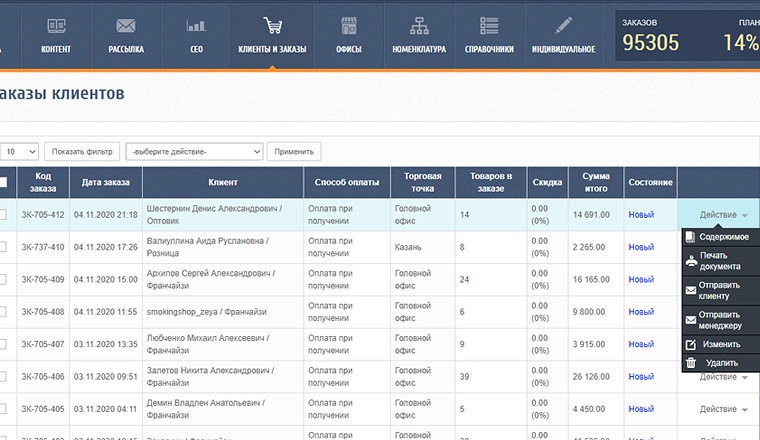
Task: Click the printer icon for Печать документа
Action: [x=691, y=261]
